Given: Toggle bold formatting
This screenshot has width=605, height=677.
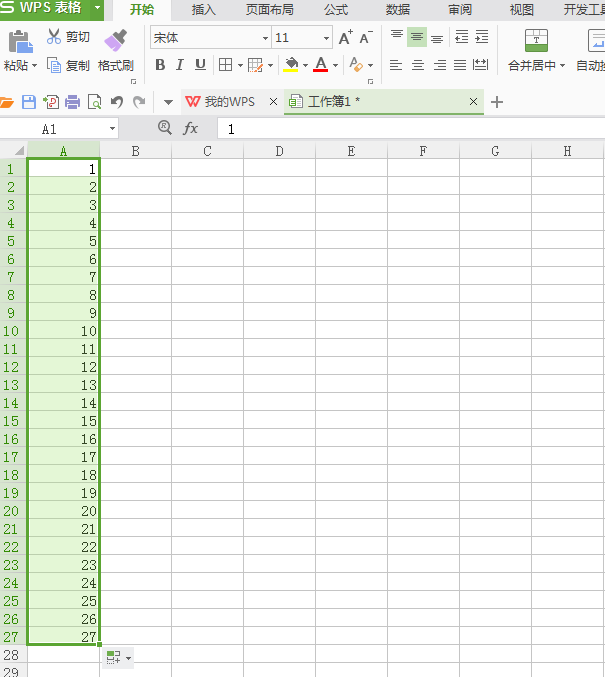Looking at the screenshot, I should coord(160,65).
